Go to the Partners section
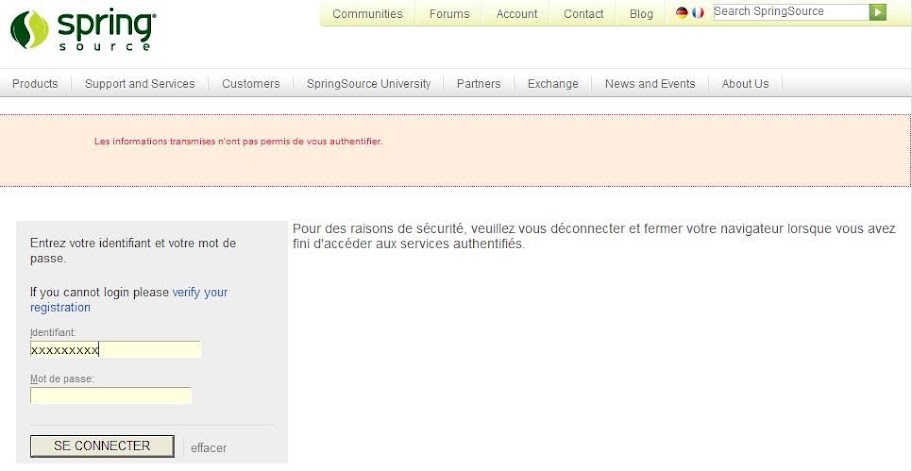The image size is (912, 471). [x=479, y=84]
